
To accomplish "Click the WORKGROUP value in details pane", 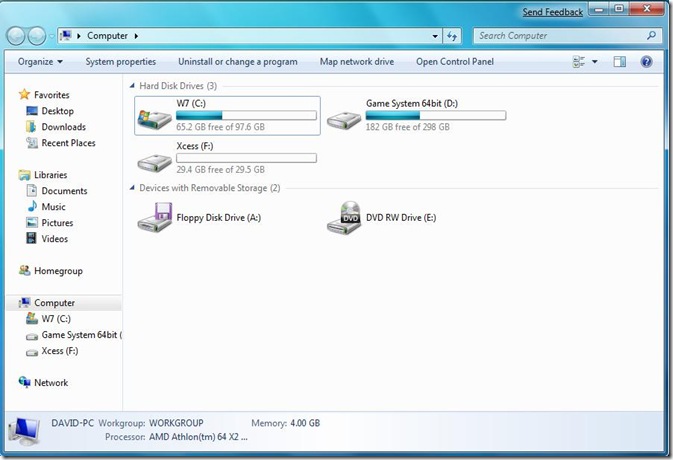I will (x=176, y=423).
